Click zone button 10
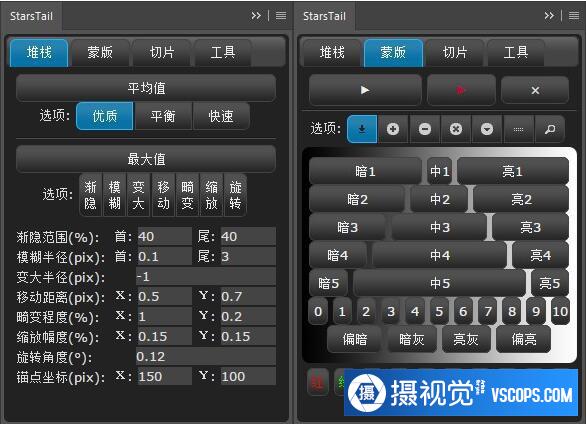Image resolution: width=586 pixels, height=424 pixels. click(x=560, y=311)
